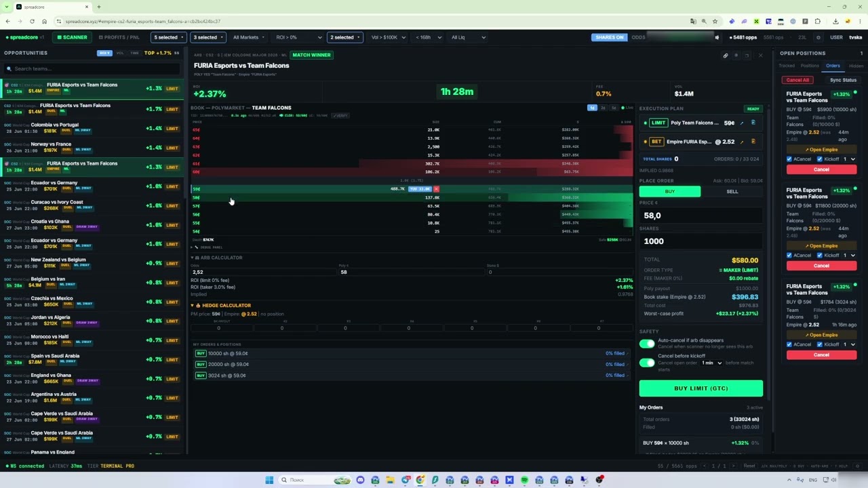Copy icon on Empire FURIA BET row
Screen dimensions: 868x488
pos(753,142)
